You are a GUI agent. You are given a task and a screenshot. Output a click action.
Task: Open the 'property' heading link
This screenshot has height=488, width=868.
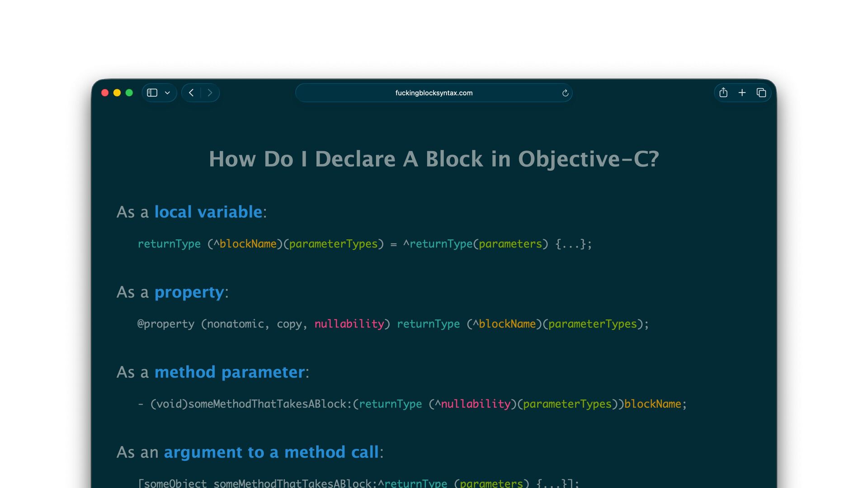(x=189, y=292)
